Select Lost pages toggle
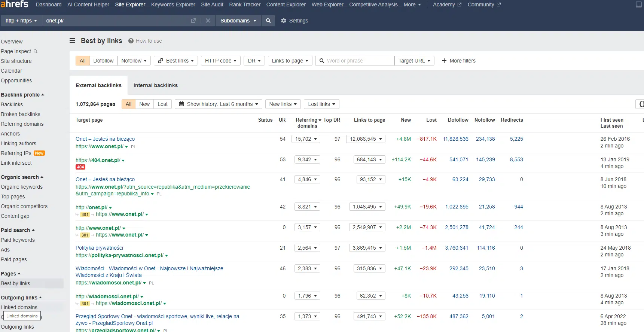The width and height of the screenshot is (644, 332). point(162,104)
